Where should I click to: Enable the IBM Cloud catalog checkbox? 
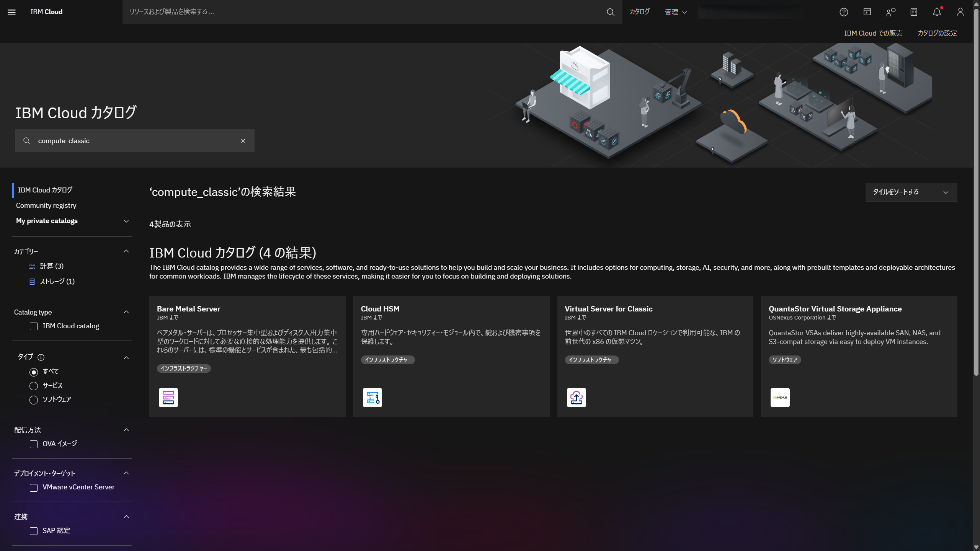[x=34, y=326]
